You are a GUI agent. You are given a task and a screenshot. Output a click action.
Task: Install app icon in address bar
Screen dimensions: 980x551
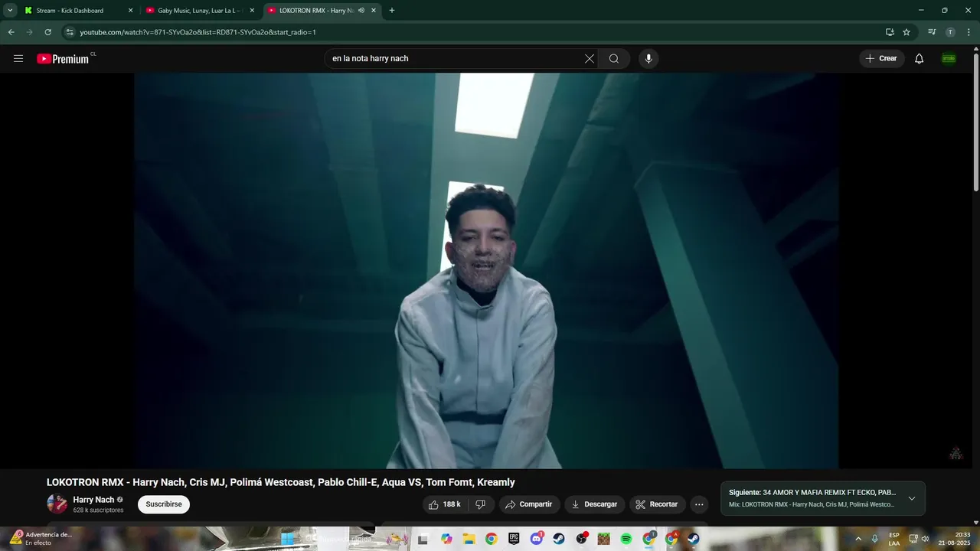tap(890, 32)
